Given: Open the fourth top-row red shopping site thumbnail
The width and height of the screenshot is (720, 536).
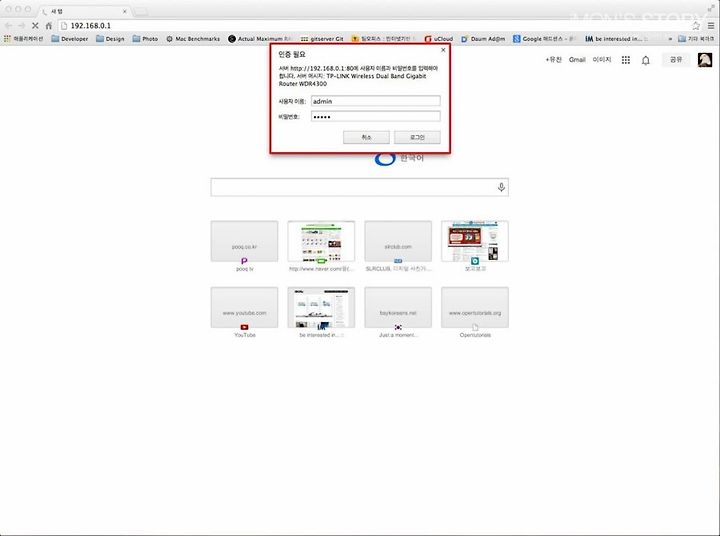Looking at the screenshot, I should [475, 241].
